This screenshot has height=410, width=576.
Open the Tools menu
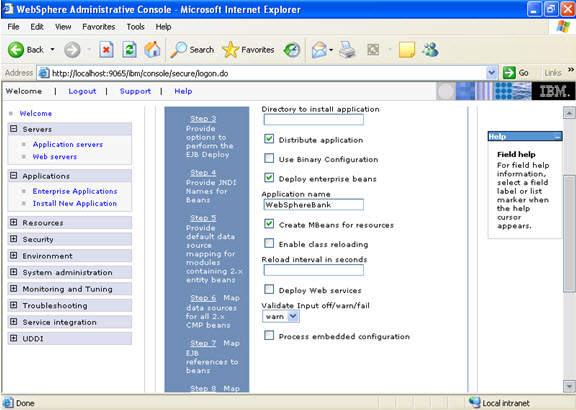pos(136,26)
